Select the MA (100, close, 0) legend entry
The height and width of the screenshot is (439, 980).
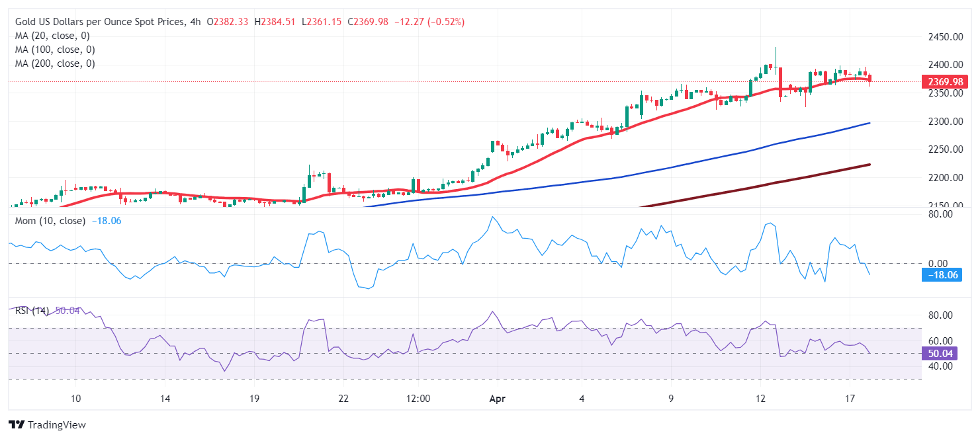55,50
